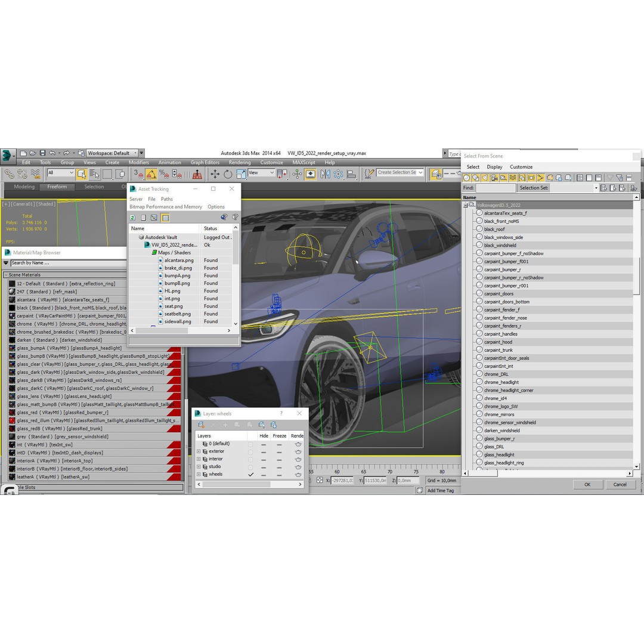Toggle Render teapot for interior layer
The image size is (644, 644).
pos(298,459)
